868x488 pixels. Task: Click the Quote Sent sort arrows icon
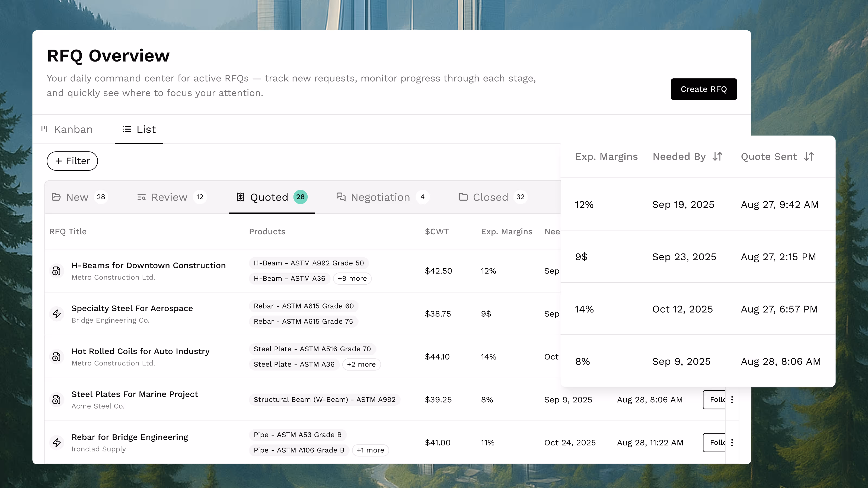pyautogui.click(x=809, y=157)
